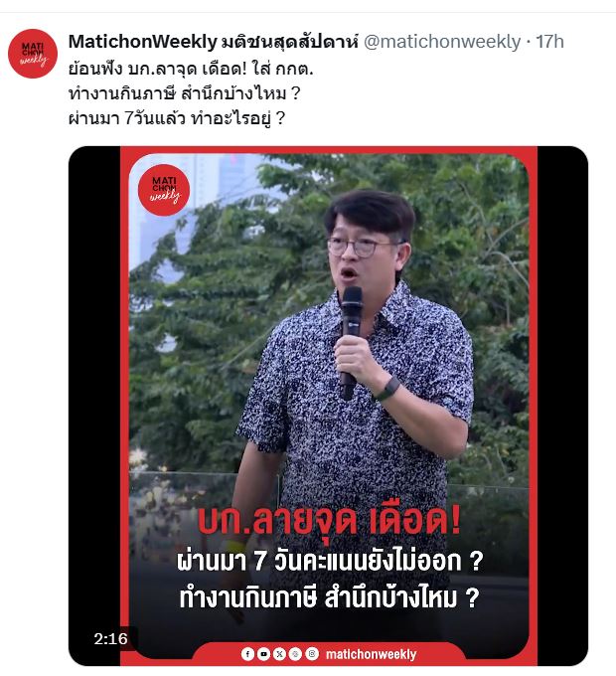
Task: Click the tweet text first line about กกต.
Action: point(191,69)
